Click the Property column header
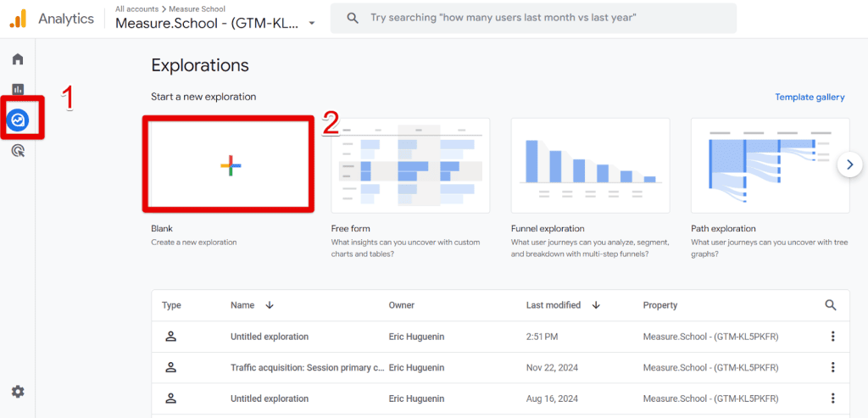This screenshot has height=418, width=868. click(x=659, y=305)
